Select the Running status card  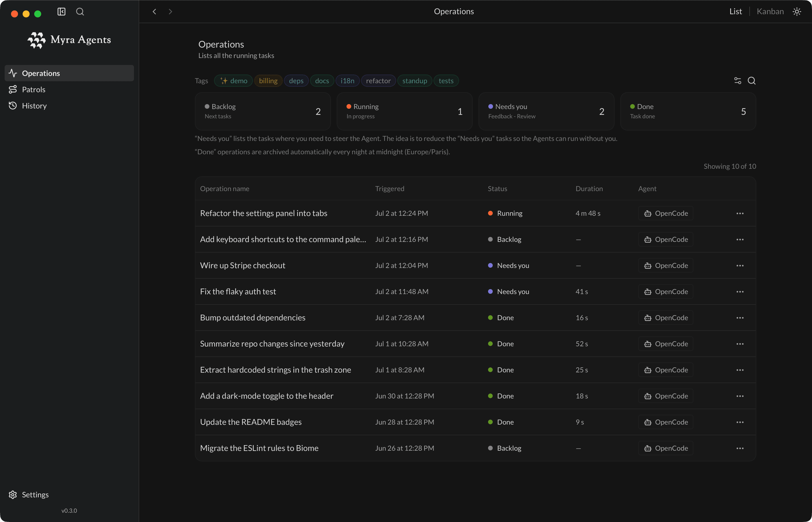404,112
